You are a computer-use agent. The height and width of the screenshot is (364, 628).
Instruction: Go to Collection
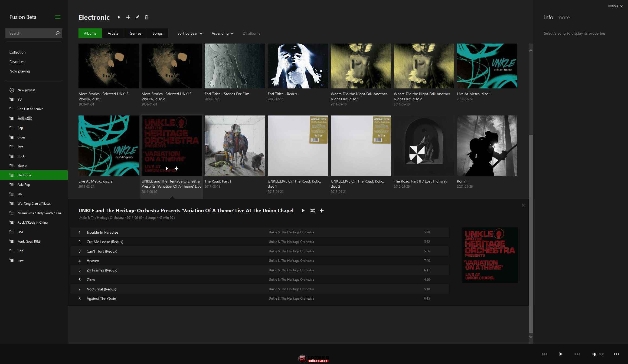[x=18, y=52]
